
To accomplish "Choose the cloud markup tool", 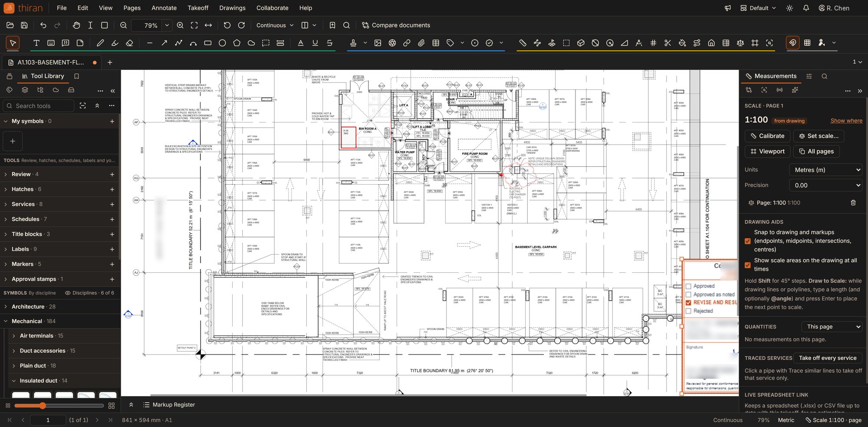I will tap(251, 43).
